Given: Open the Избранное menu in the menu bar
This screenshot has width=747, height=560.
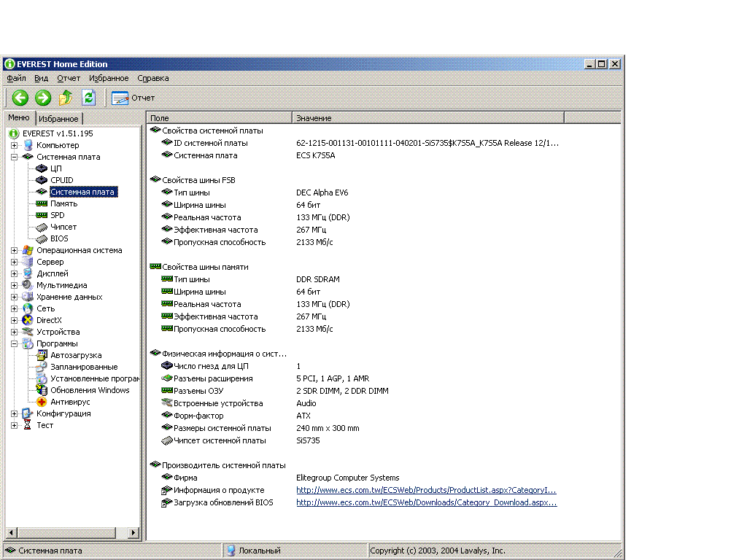Looking at the screenshot, I should coord(109,78).
